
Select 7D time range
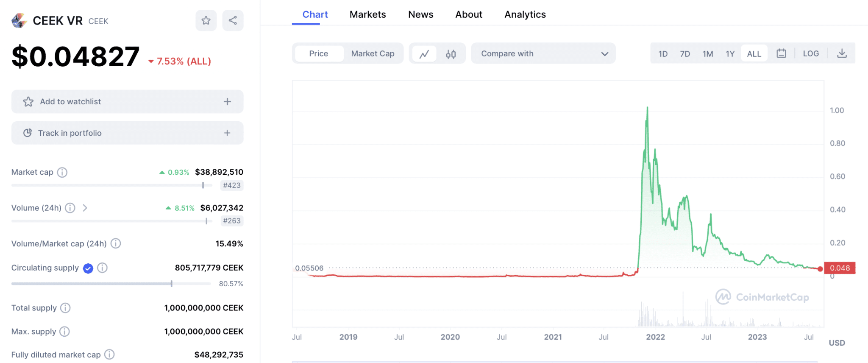(685, 54)
